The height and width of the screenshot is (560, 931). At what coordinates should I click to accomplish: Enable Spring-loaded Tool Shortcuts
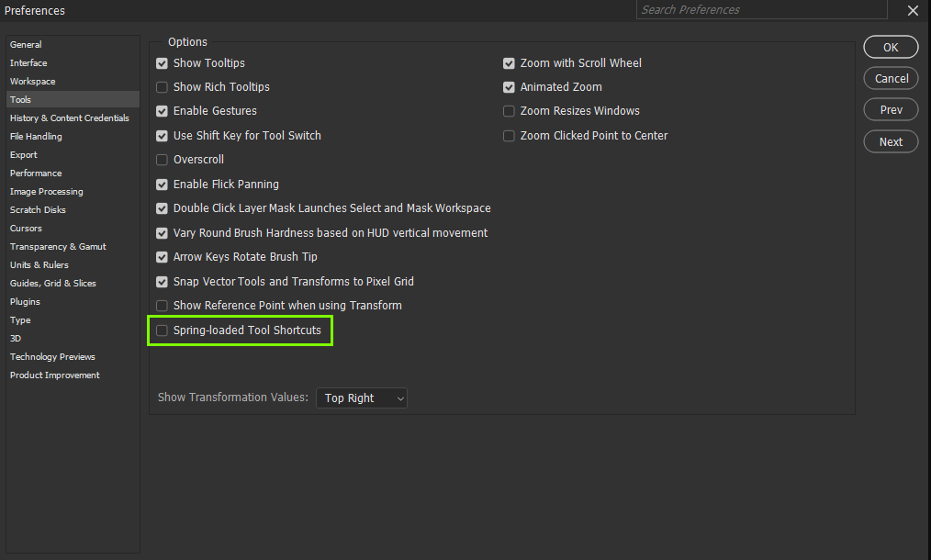pos(162,330)
